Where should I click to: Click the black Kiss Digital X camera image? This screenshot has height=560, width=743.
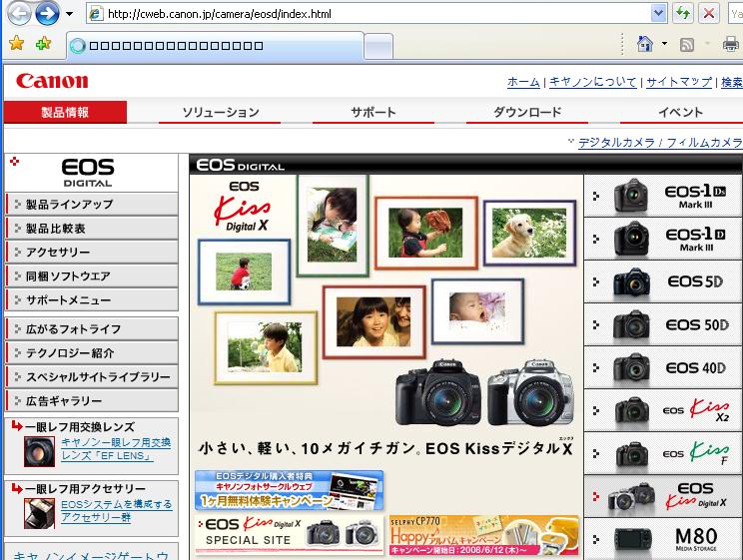pyautogui.click(x=438, y=392)
